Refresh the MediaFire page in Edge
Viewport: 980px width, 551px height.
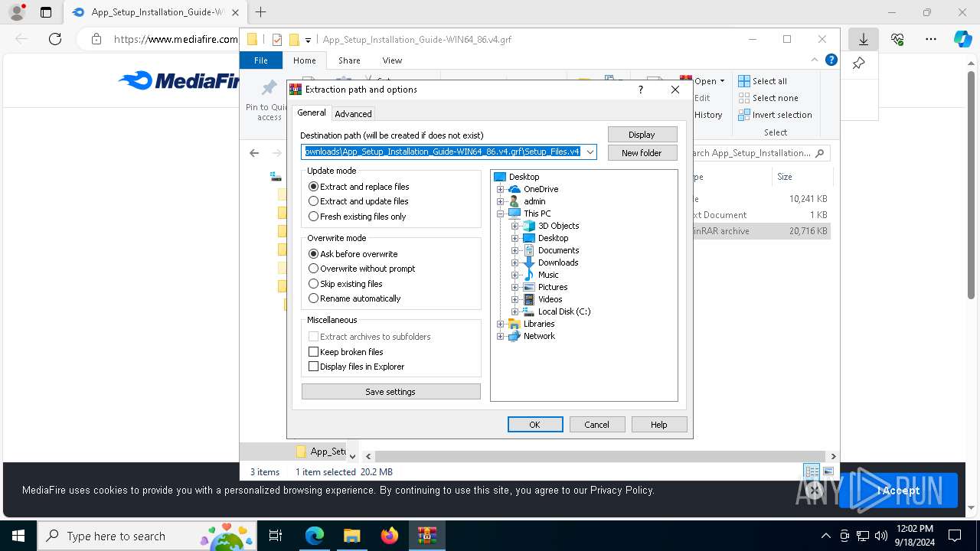[x=55, y=39]
